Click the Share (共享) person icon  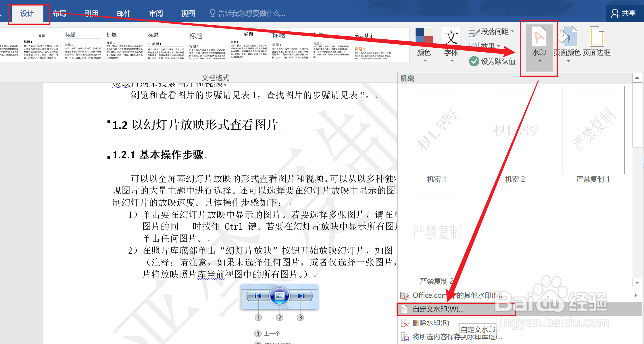[x=615, y=14]
